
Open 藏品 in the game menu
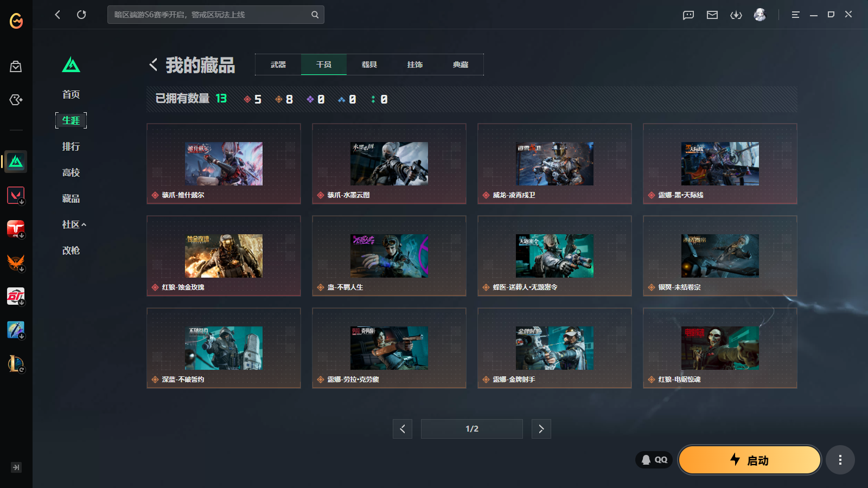click(71, 198)
